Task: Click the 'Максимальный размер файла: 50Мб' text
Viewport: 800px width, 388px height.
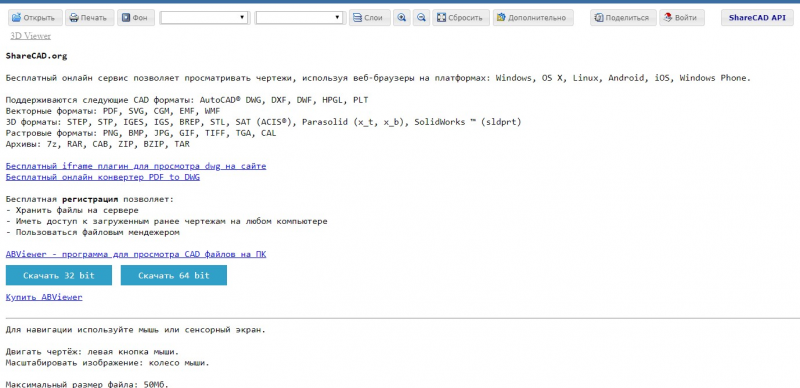Action: point(87,384)
